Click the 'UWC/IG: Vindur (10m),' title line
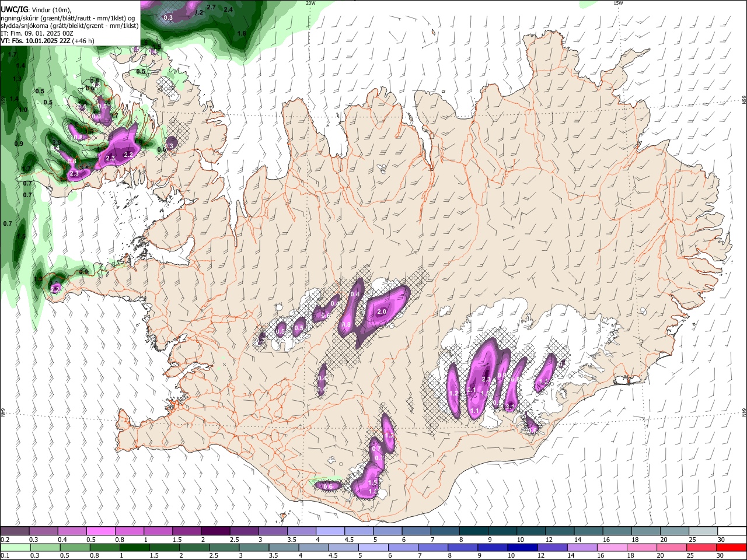The width and height of the screenshot is (747, 560). pos(36,10)
